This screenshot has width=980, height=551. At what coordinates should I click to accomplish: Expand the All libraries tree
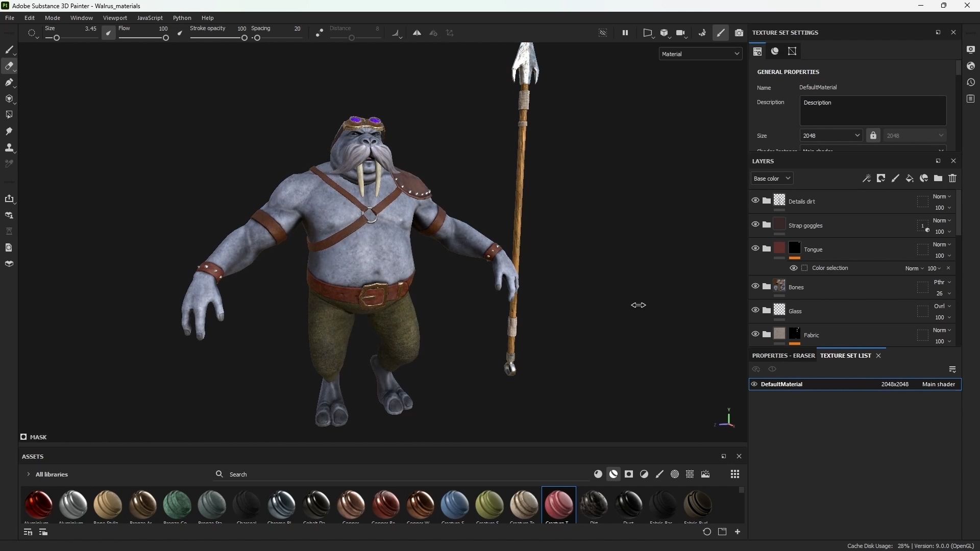[x=29, y=474]
